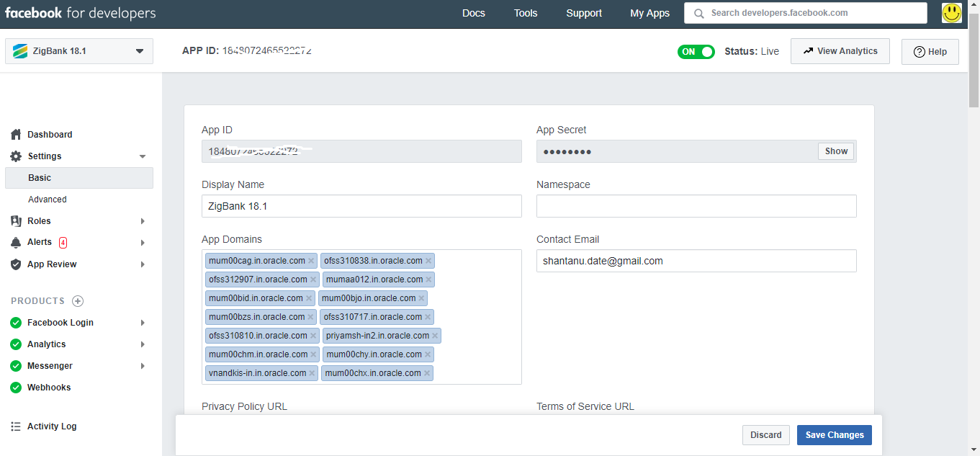The image size is (980, 456).
Task: Remove ofss312907.in.oracle.com domain tag
Action: 313,280
